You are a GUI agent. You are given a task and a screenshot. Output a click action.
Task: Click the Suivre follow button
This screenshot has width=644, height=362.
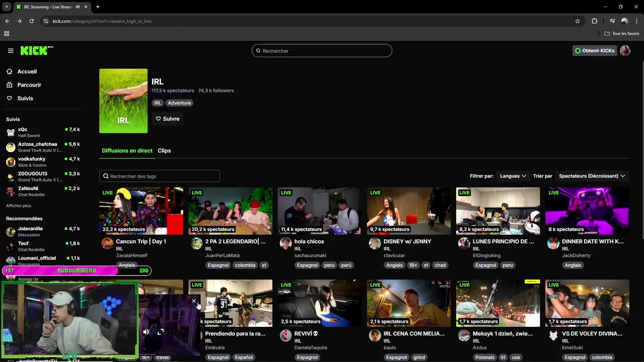pyautogui.click(x=168, y=119)
